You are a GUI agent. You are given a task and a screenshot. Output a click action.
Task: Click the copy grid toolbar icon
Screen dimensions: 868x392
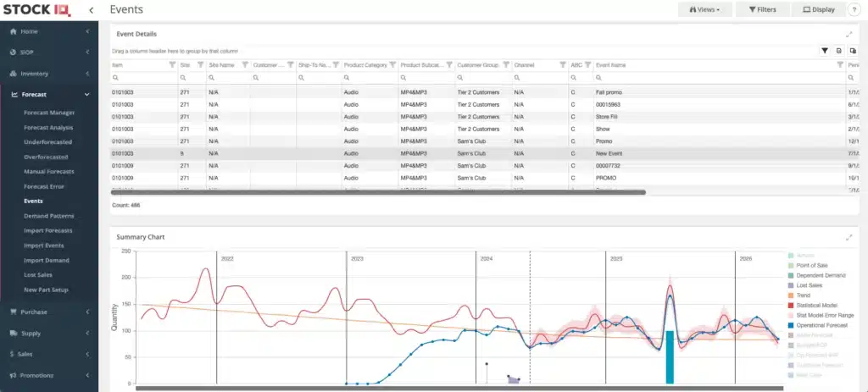(853, 51)
